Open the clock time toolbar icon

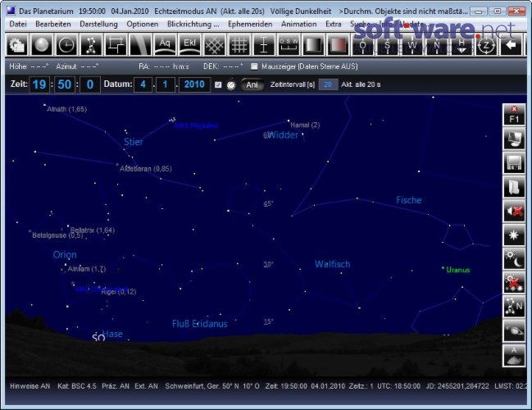click(66, 45)
